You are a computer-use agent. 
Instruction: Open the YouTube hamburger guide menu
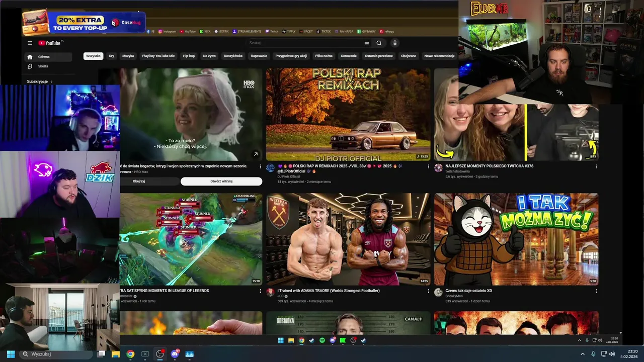pos(30,43)
